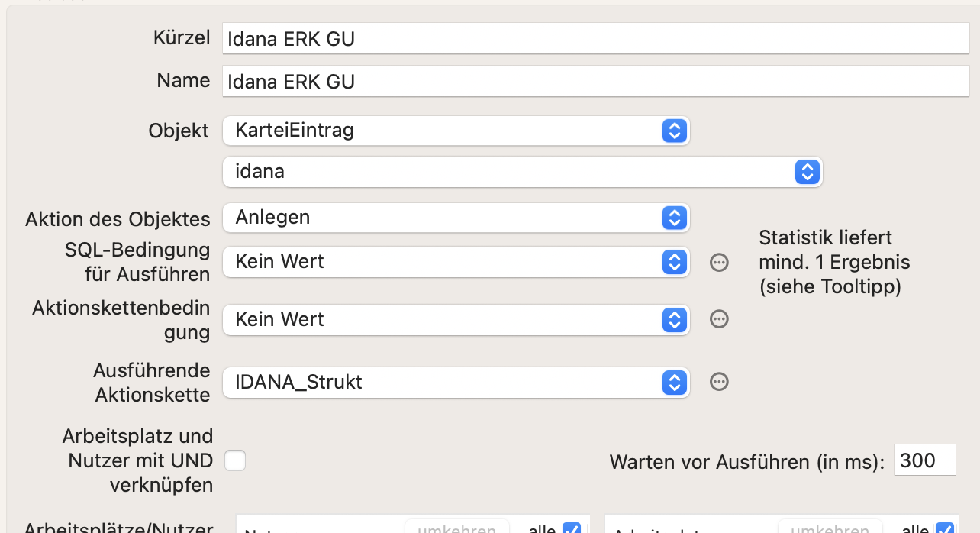Click the Anlegen dropdown arrow icon
The width and height of the screenshot is (980, 533).
tap(674, 218)
